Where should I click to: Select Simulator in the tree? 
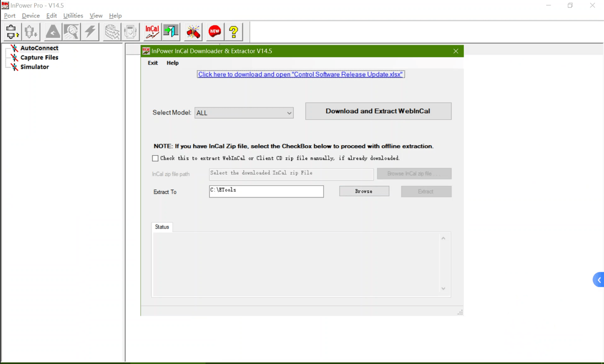coord(34,67)
